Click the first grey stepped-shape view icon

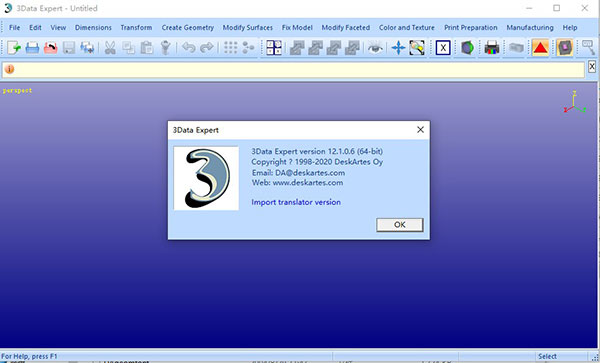click(297, 48)
